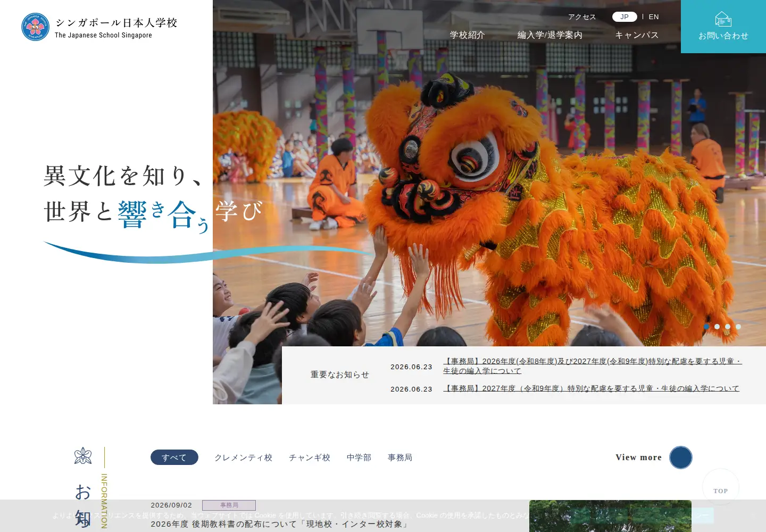Select the third slider dot
This screenshot has height=532, width=766.
[728, 327]
